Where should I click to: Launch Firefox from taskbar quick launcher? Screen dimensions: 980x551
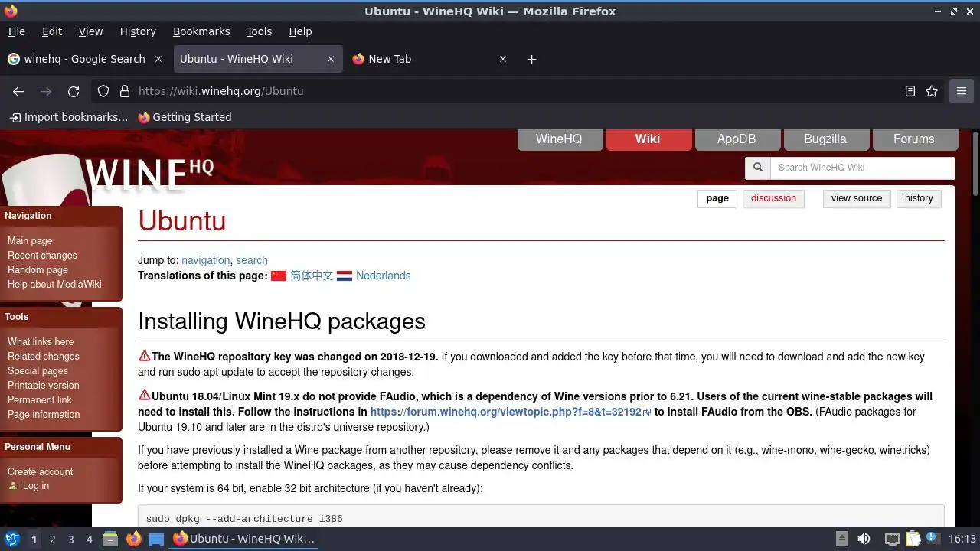tap(133, 539)
